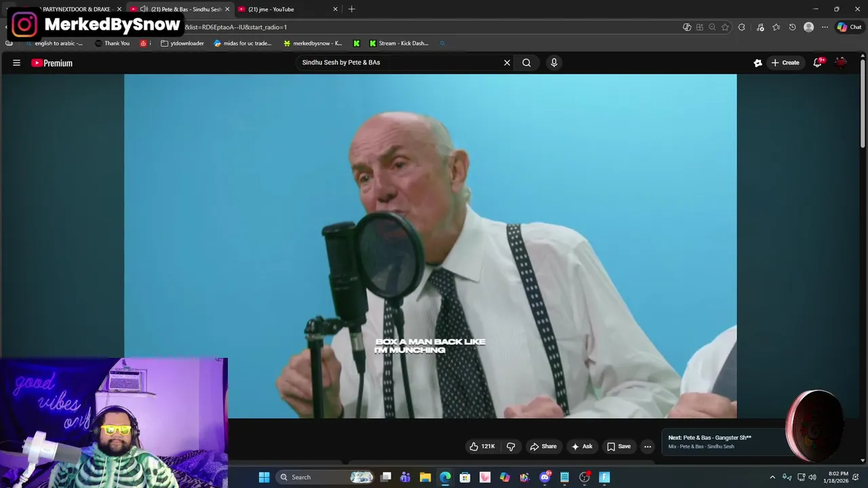This screenshot has width=868, height=488.
Task: Open the 'merkedbysnow - K...' bookmark
Action: 313,43
